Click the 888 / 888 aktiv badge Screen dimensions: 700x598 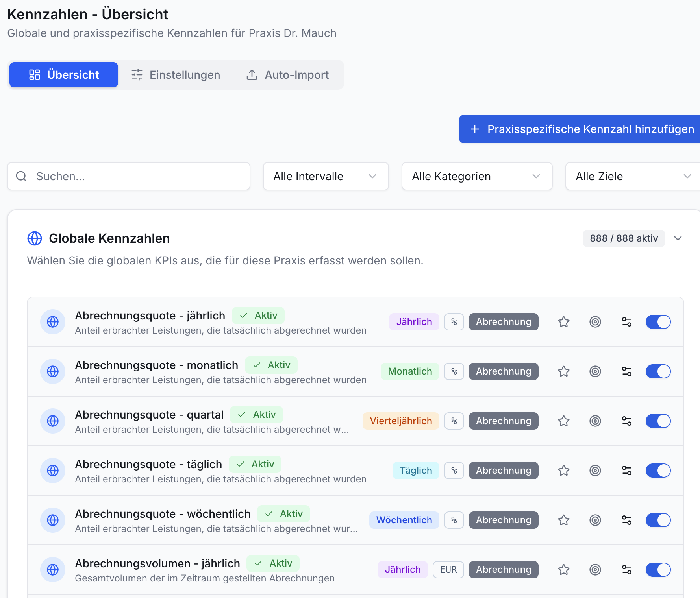pos(624,238)
